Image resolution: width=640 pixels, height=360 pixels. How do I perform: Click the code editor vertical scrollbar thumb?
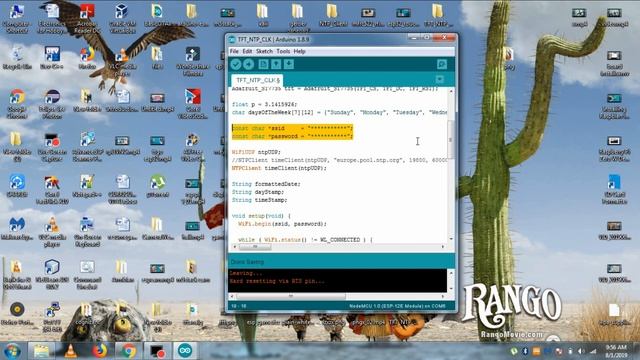[x=451, y=139]
